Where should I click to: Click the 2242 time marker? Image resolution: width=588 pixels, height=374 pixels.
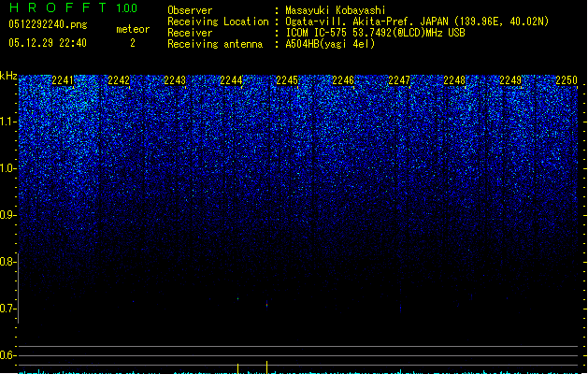tap(119, 80)
